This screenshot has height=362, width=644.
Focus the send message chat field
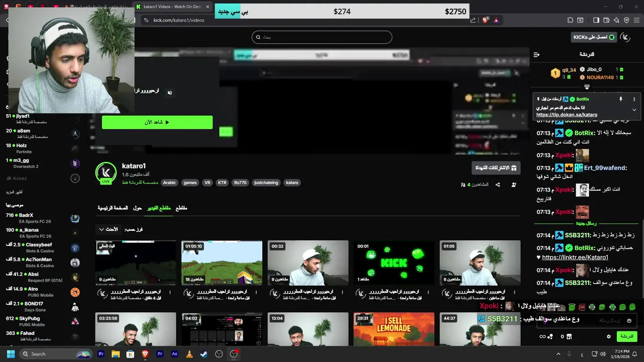pyautogui.click(x=587, y=321)
